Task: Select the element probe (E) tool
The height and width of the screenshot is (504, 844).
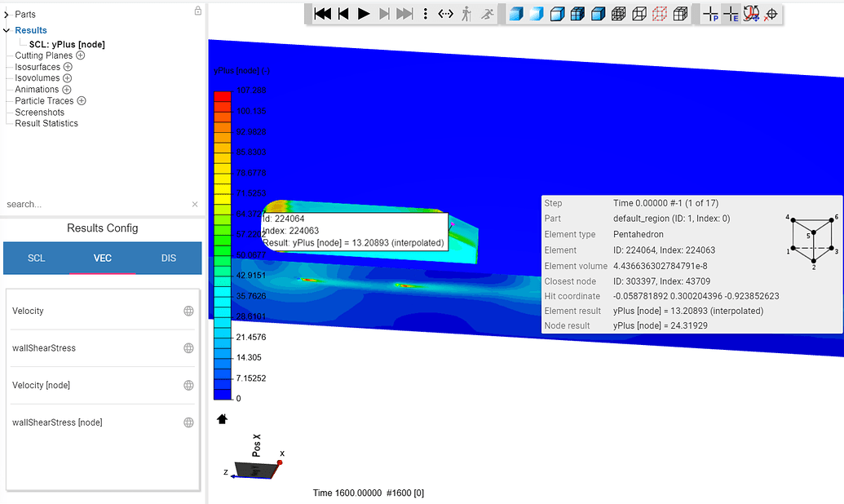Action: (732, 14)
